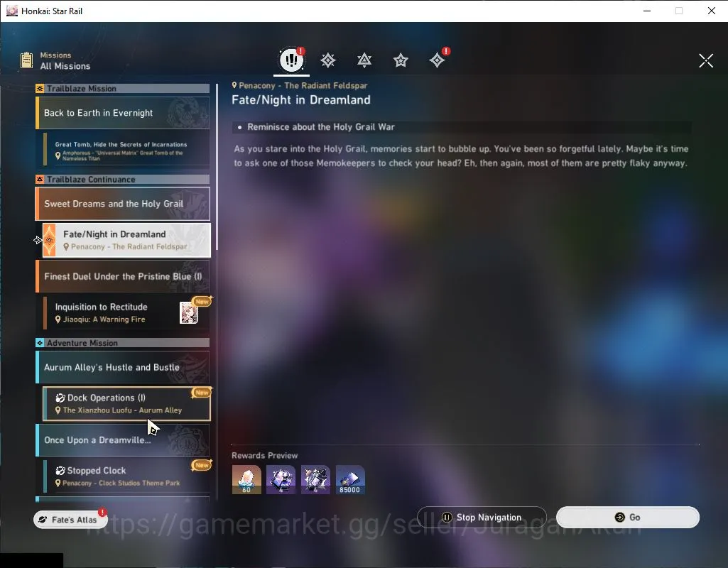Click Jiaoqiu character portrait thumbnail
Viewport: 728px width, 568px height.
188,313
